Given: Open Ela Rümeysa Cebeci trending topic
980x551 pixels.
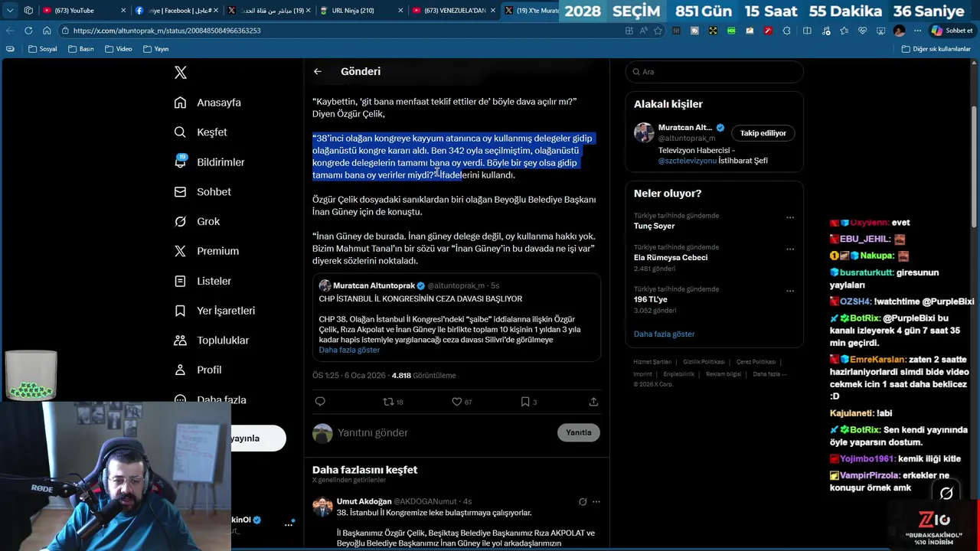Looking at the screenshot, I should 671,258.
